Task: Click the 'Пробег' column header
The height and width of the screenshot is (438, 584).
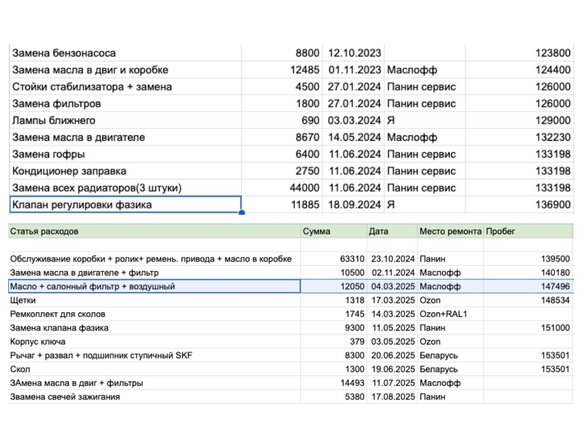Action: point(529,231)
